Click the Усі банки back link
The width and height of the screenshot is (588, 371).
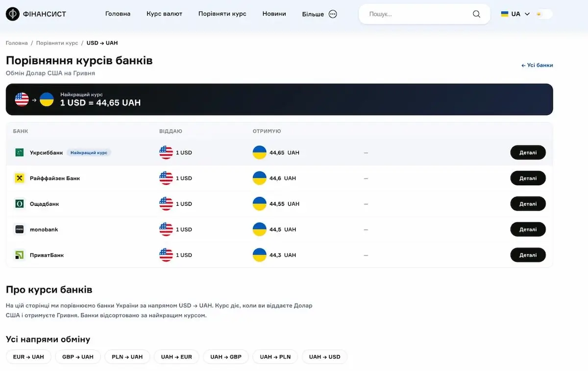tap(538, 65)
